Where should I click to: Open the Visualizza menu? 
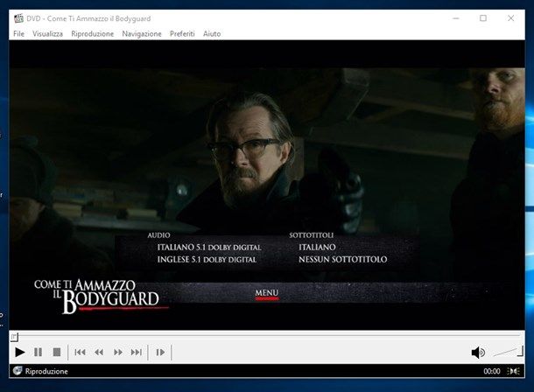click(x=47, y=33)
